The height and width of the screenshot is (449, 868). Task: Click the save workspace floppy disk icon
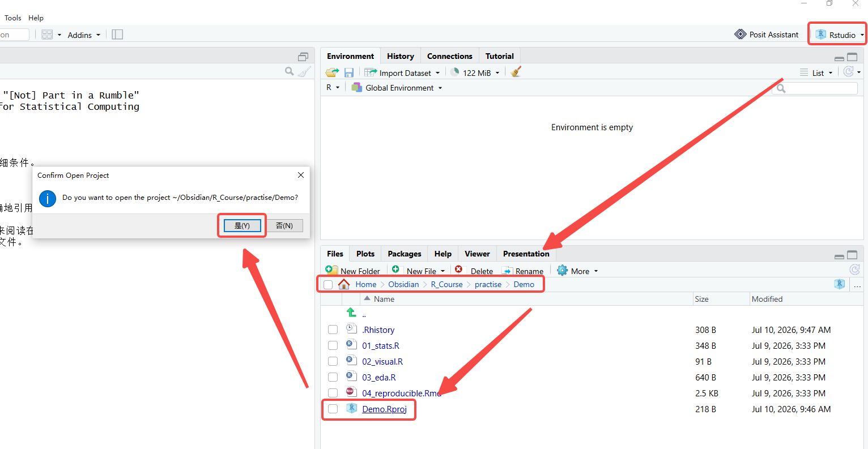pyautogui.click(x=349, y=72)
